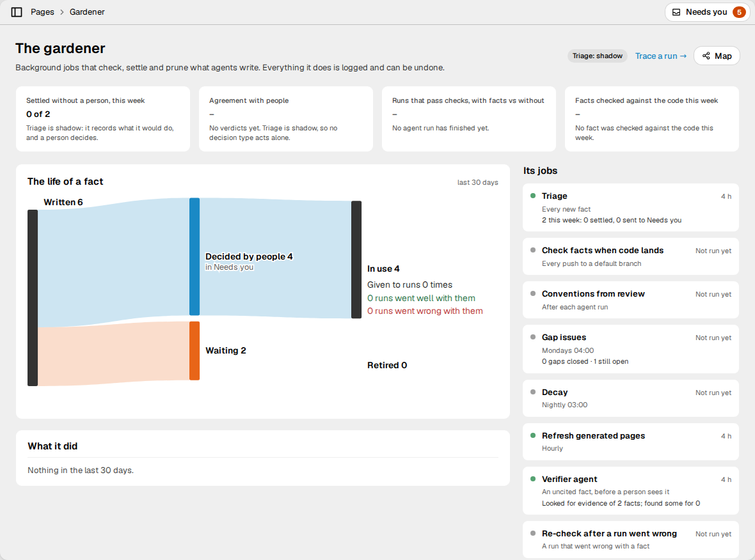Open the Verifier agent job card
755x560 pixels.
(631, 491)
